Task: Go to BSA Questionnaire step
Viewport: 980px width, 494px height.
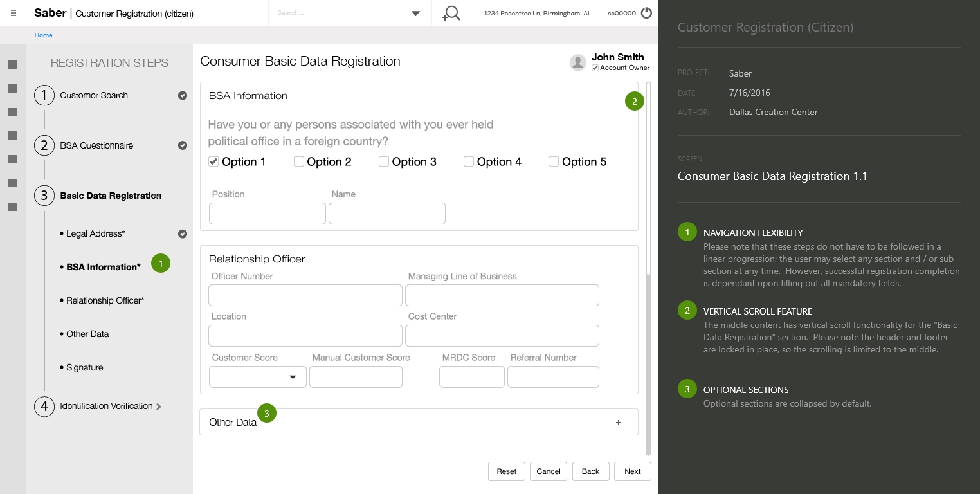Action: tap(96, 145)
